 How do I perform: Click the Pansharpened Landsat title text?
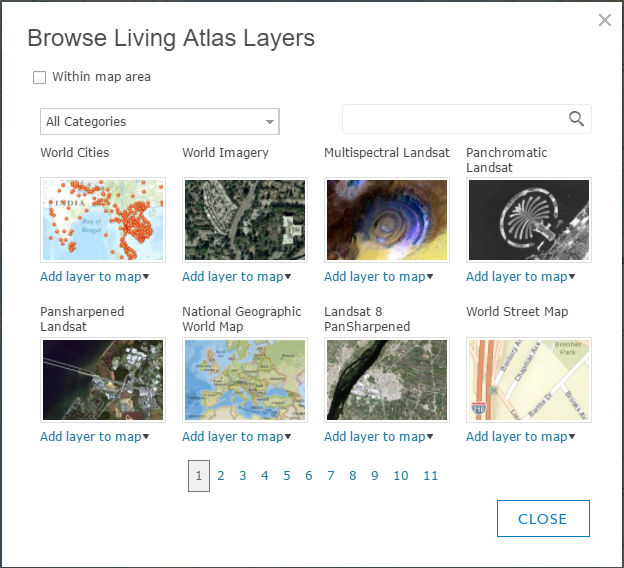[82, 319]
